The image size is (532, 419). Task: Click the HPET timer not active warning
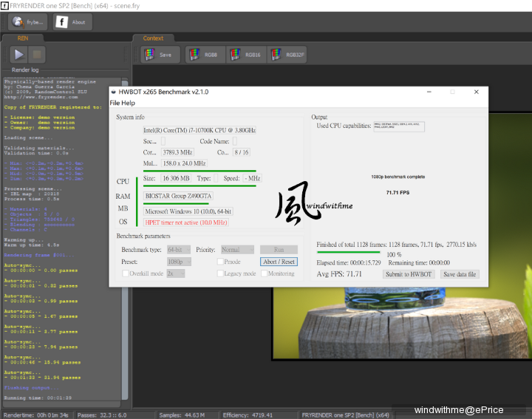point(186,222)
